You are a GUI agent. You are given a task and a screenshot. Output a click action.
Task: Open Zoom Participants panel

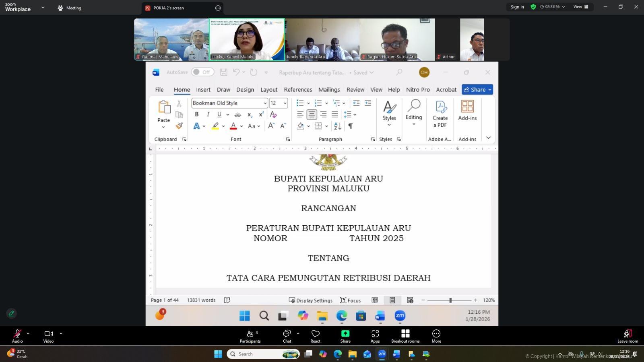(250, 336)
